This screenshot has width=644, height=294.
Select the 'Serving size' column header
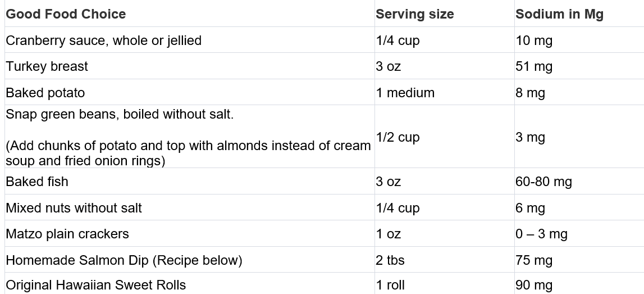415,14
